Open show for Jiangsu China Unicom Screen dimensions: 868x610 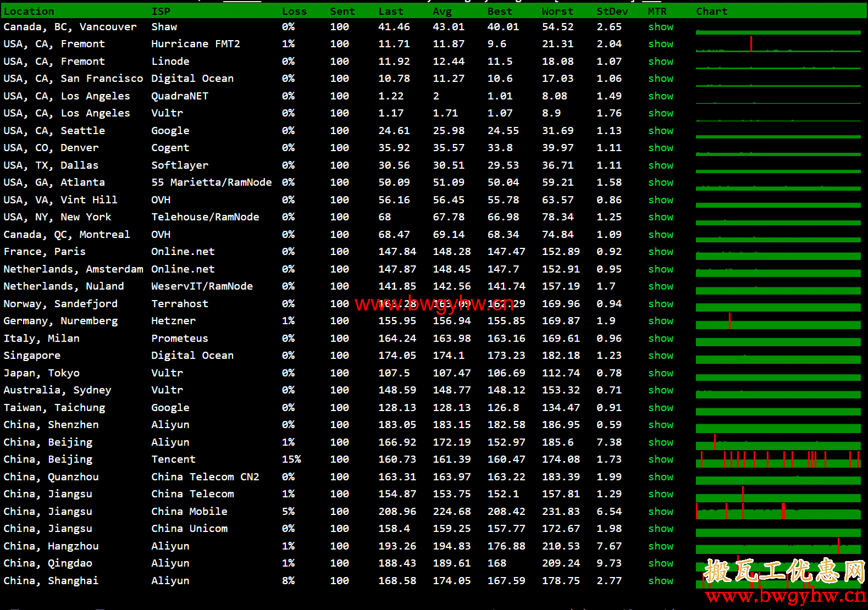660,529
